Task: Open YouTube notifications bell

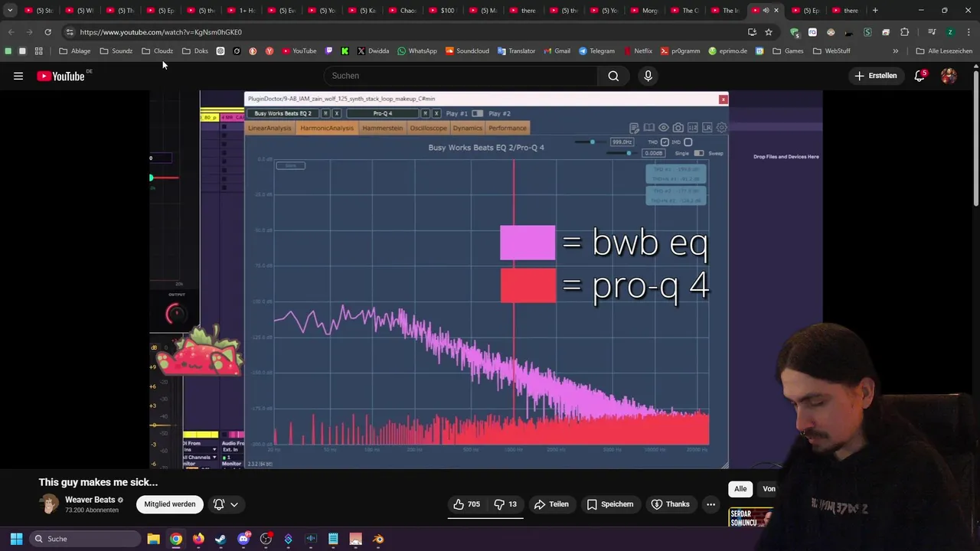Action: 920,76
